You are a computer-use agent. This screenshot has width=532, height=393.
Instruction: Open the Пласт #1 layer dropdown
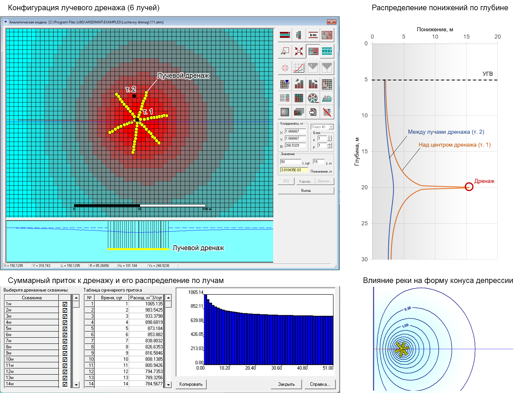(x=331, y=127)
